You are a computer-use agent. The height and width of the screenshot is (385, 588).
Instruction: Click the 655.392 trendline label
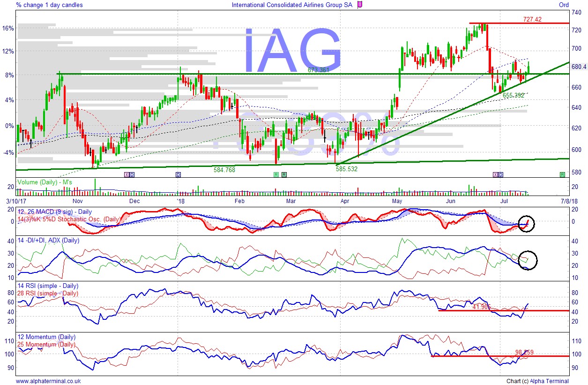[x=514, y=95]
